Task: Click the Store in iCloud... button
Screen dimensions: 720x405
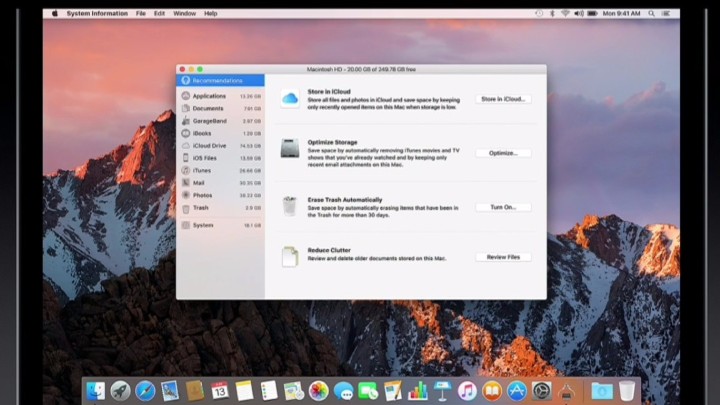Action: click(x=503, y=99)
